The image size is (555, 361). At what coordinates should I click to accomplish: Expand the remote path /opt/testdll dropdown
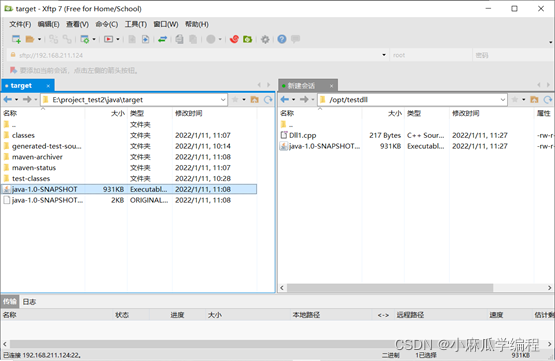click(503, 100)
